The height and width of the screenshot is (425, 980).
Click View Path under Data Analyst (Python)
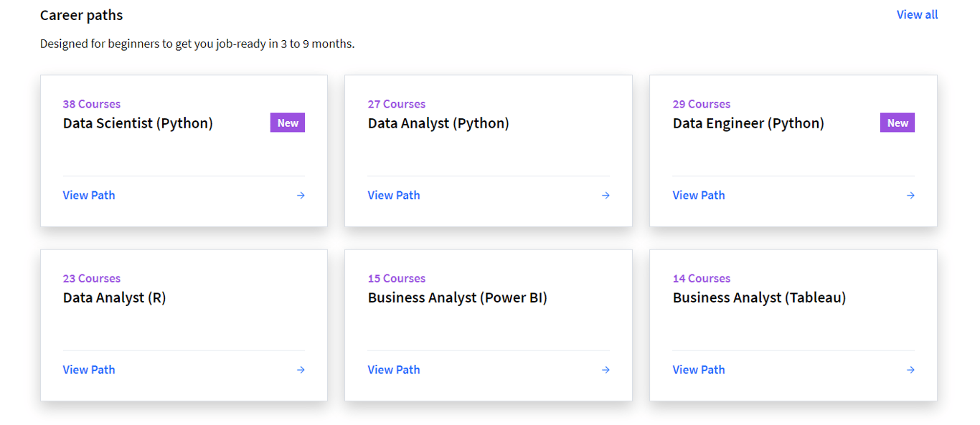tap(394, 195)
